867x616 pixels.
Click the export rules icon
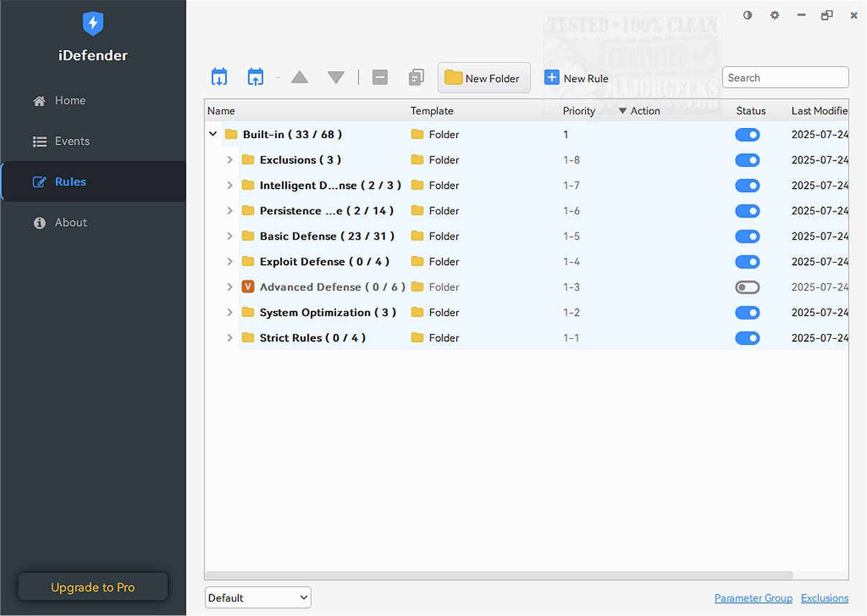(255, 78)
